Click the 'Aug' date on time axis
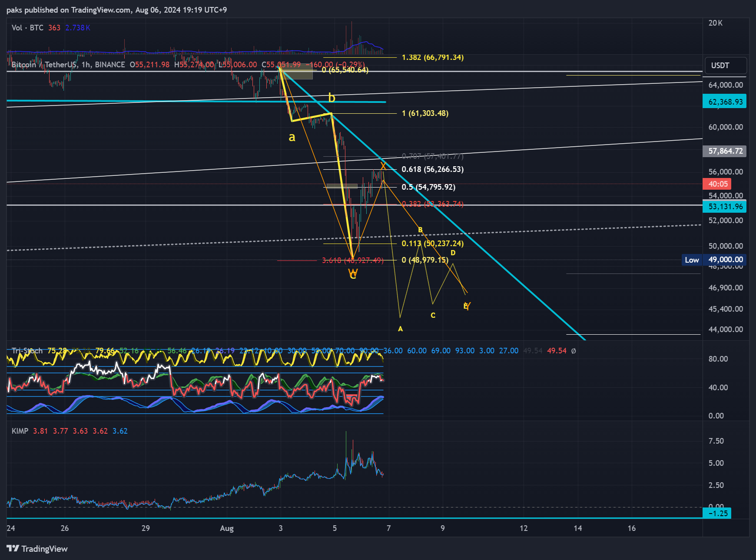 [x=227, y=528]
